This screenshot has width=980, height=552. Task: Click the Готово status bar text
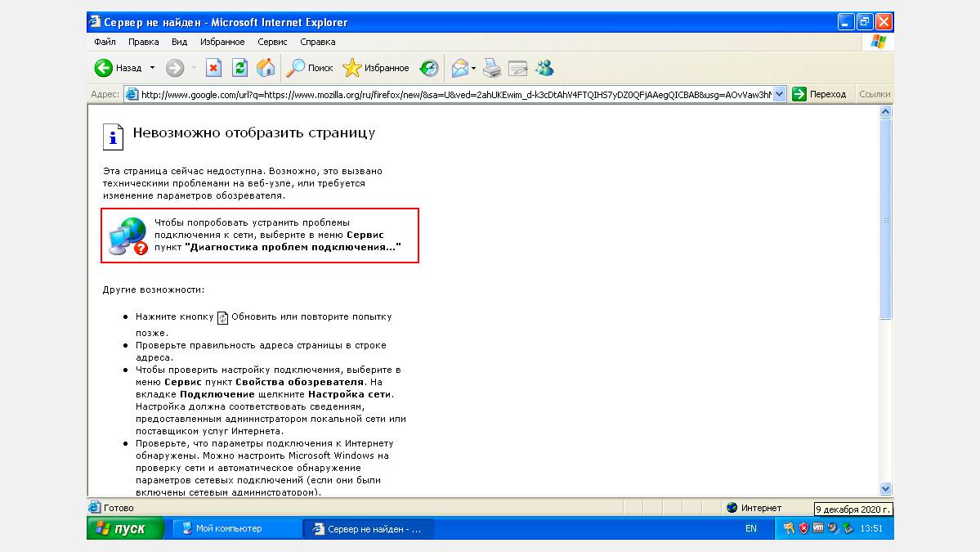coord(119,508)
